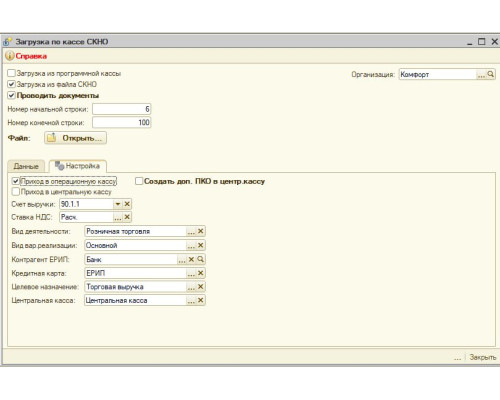Focus the Номер начальной строки field
Screen dimensions: 500x400
click(122, 109)
